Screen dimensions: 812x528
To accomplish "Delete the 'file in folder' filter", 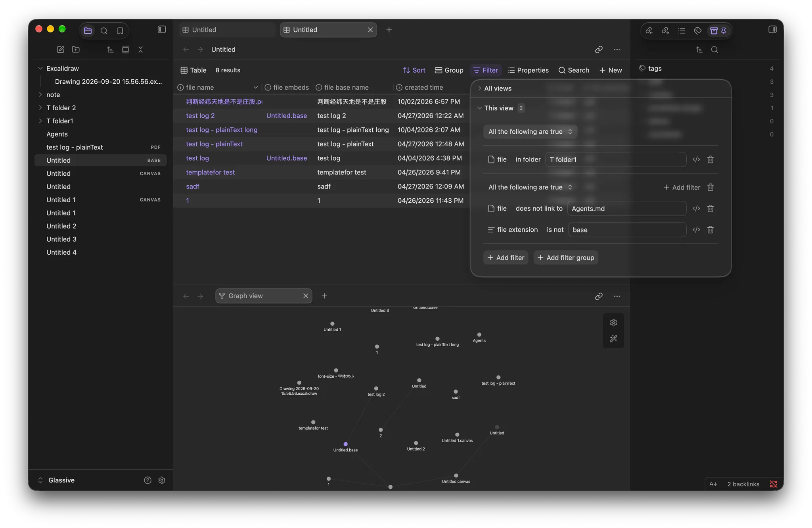I will pos(710,159).
